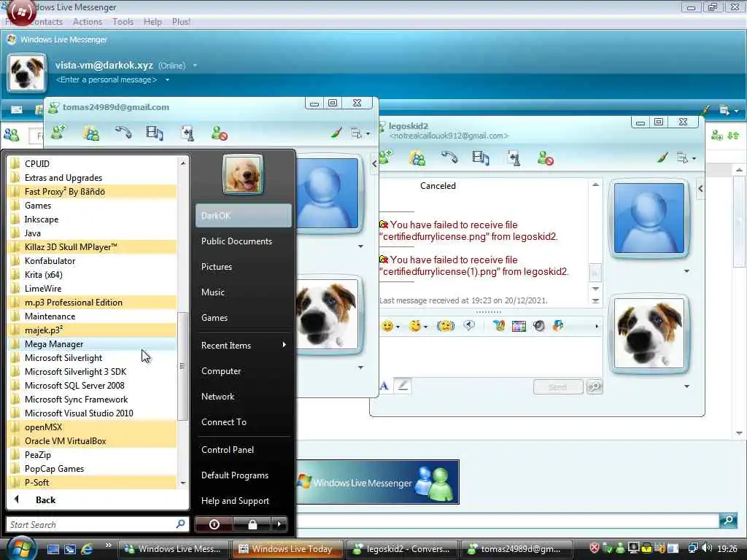The image size is (747, 560).
Task: Launch Internet Explorer from the quick launch bar
Action: click(x=88, y=549)
